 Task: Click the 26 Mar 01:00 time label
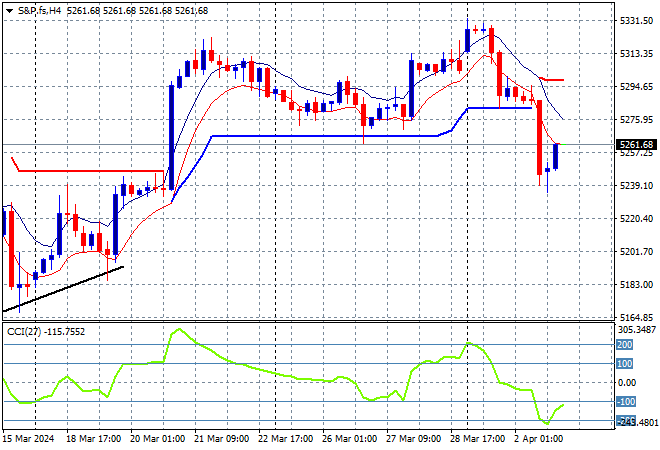(347, 440)
